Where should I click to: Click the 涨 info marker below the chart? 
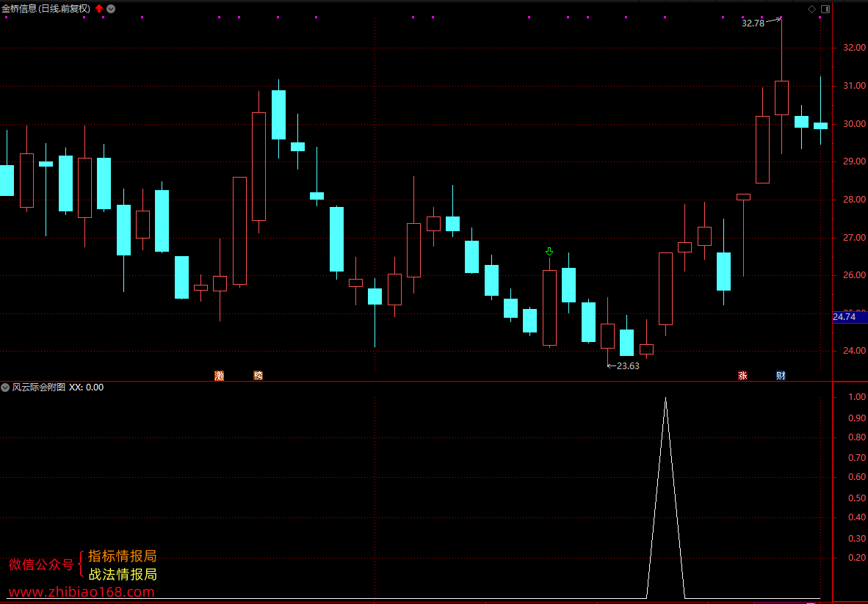coord(742,376)
